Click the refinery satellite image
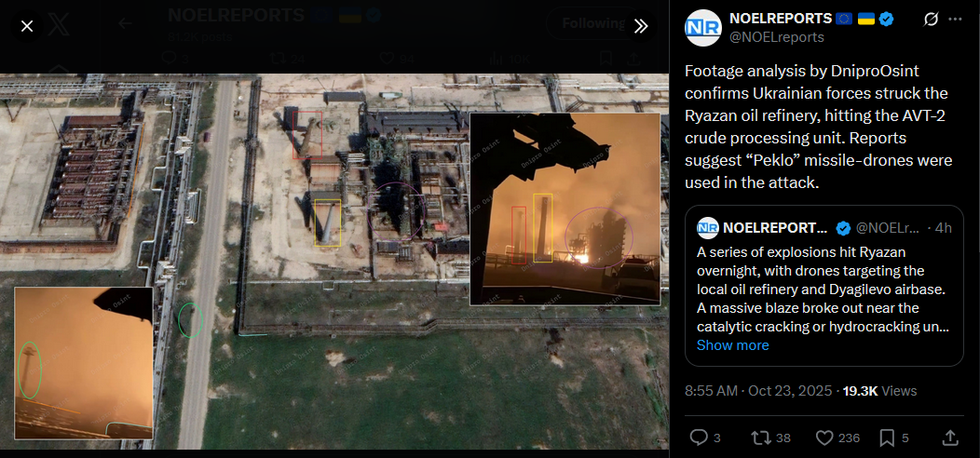The width and height of the screenshot is (980, 458). click(x=334, y=262)
